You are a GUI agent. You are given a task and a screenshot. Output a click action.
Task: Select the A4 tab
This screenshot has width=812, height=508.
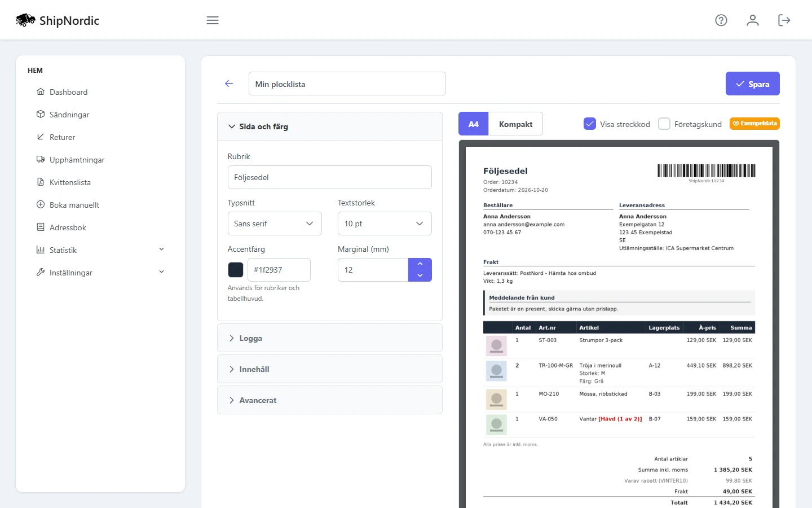[x=474, y=124]
